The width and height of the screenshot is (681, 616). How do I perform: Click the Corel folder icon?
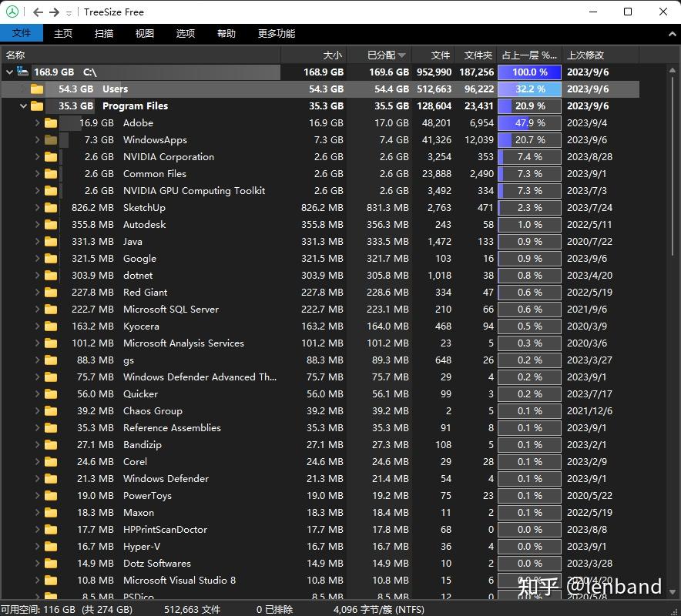click(x=51, y=461)
